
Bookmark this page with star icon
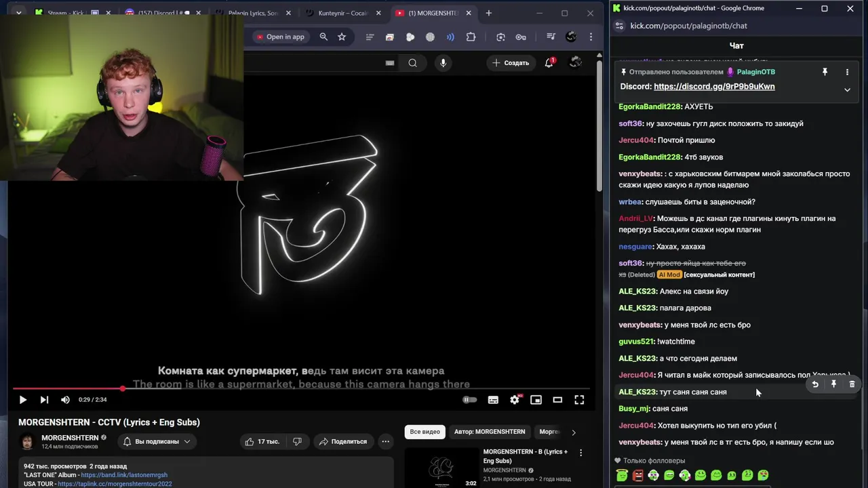pyautogui.click(x=342, y=37)
